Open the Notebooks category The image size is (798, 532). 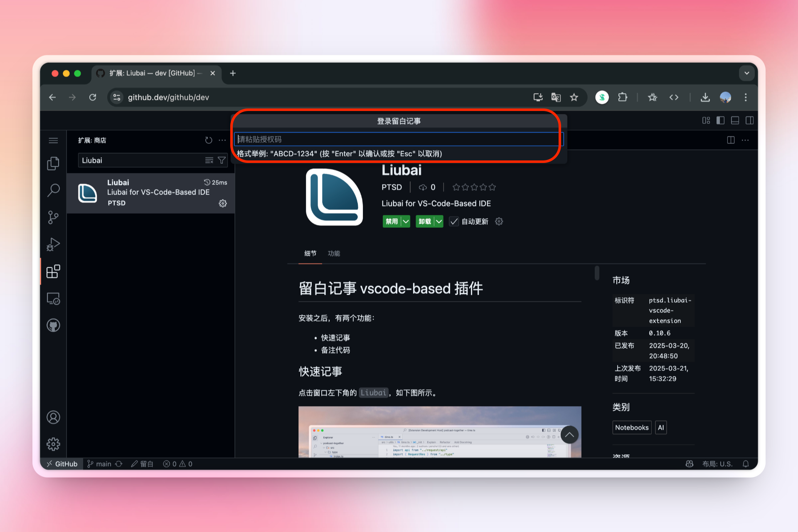coord(632,428)
